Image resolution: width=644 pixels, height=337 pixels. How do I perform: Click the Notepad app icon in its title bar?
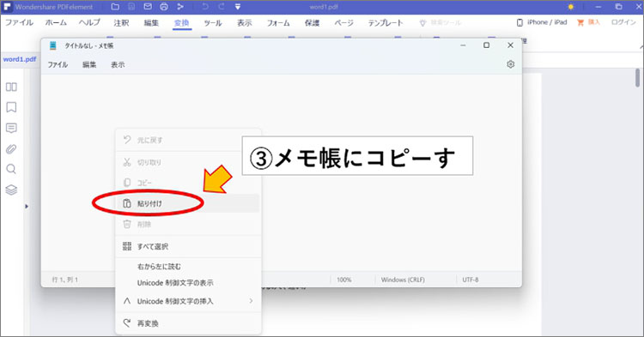53,45
